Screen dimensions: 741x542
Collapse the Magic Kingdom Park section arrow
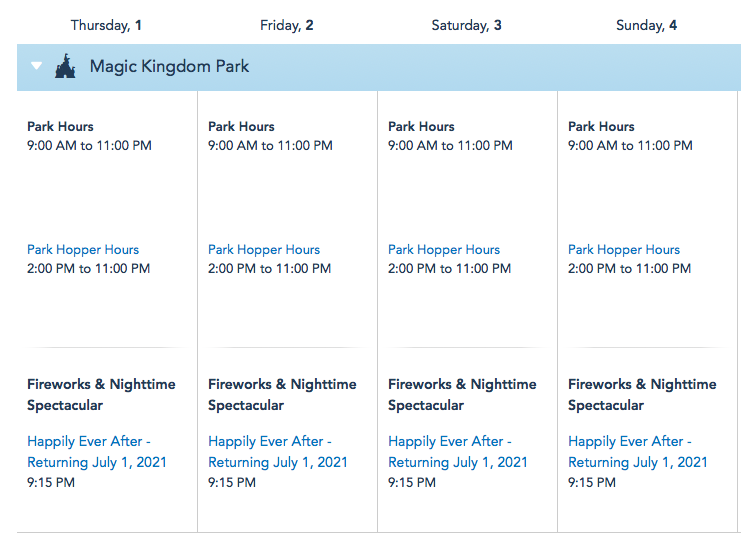[x=37, y=67]
